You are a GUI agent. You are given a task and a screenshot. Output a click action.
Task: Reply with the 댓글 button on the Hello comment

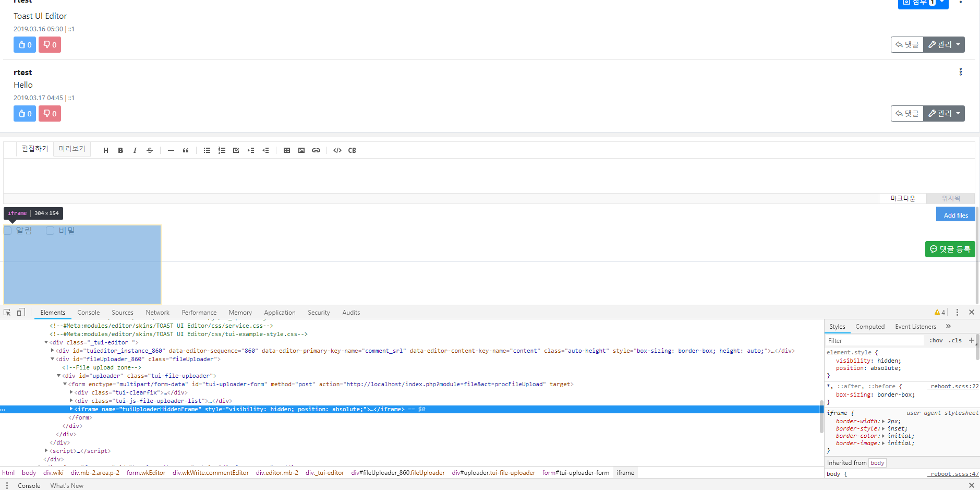click(908, 114)
